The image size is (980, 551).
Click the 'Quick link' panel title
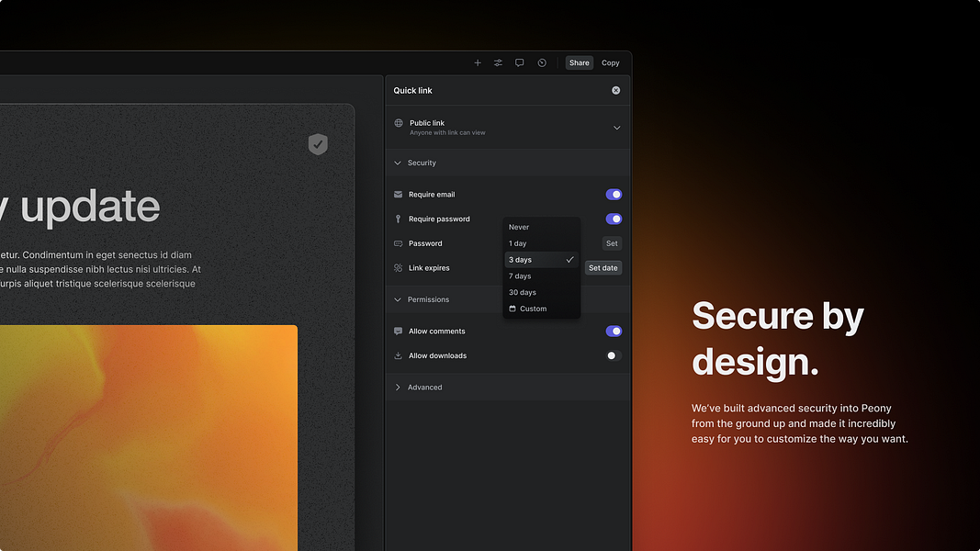[412, 91]
